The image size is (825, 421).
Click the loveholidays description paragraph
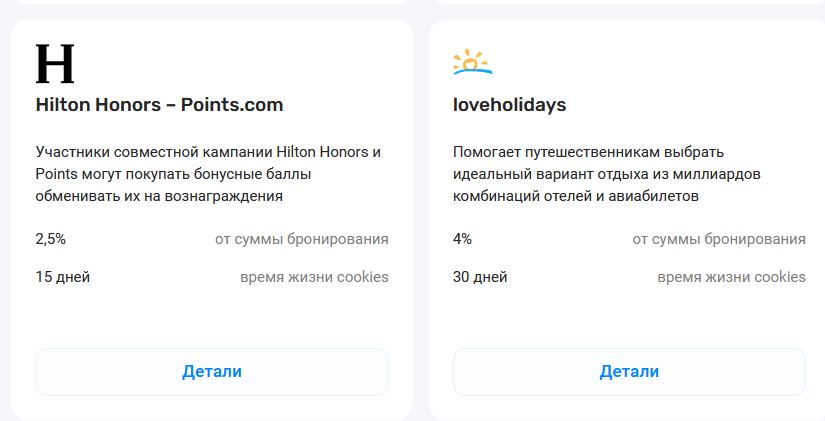point(607,174)
